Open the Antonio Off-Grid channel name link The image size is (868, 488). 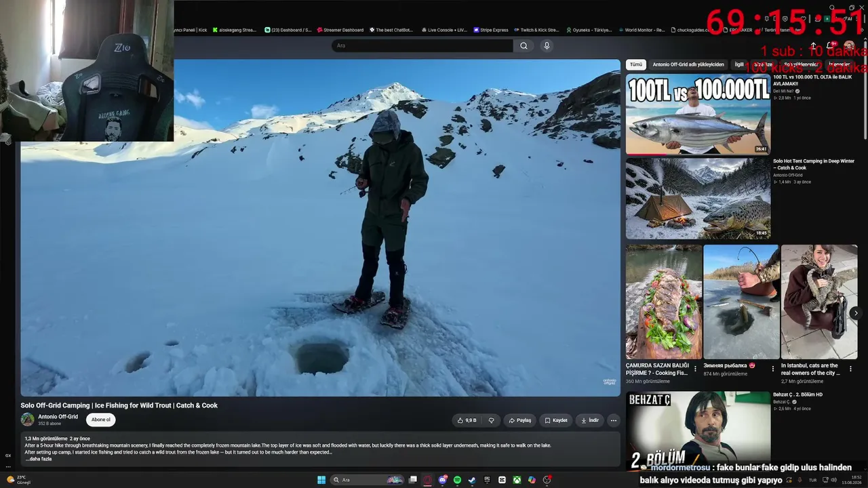(x=58, y=417)
